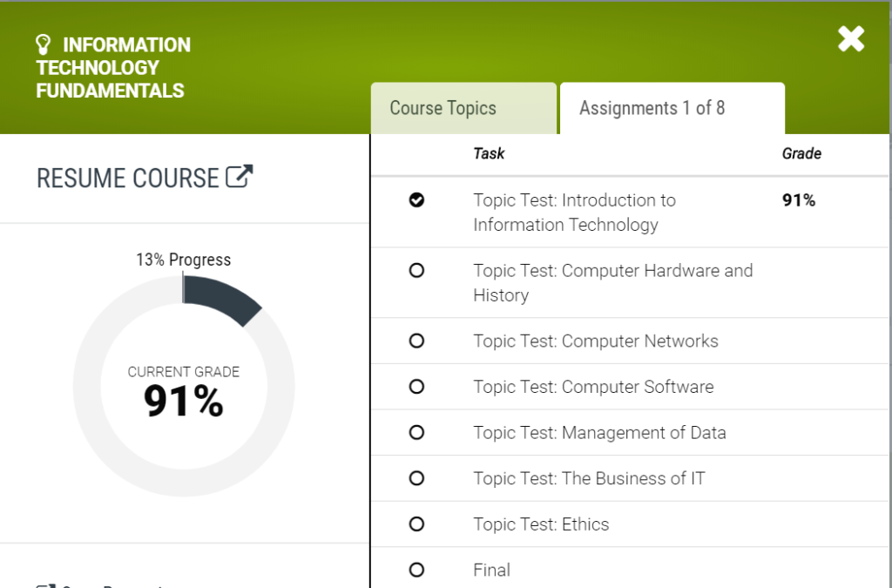Click the Final assignment row
The image size is (892, 588).
631,569
